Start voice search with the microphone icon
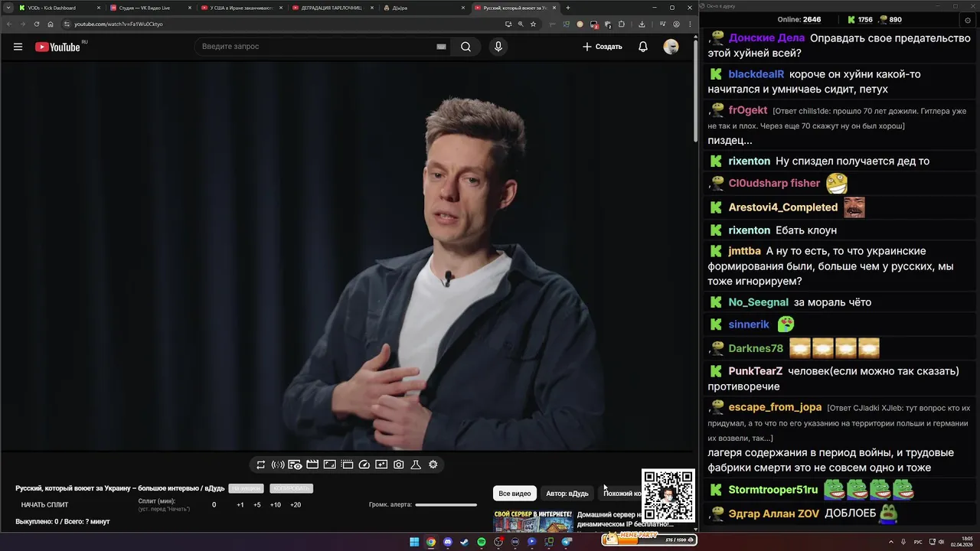This screenshot has width=980, height=551. (498, 47)
